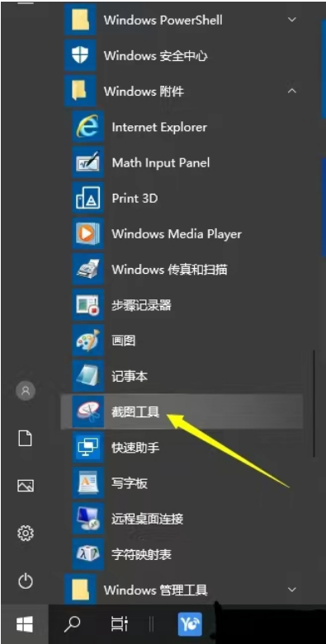Select the 快速助手 label
The width and height of the screenshot is (326, 644).
135,447
